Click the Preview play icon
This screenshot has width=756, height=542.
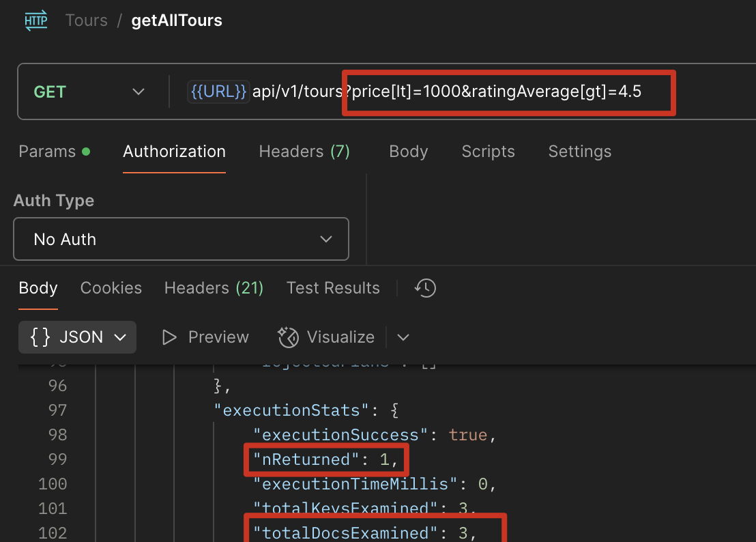(x=169, y=337)
